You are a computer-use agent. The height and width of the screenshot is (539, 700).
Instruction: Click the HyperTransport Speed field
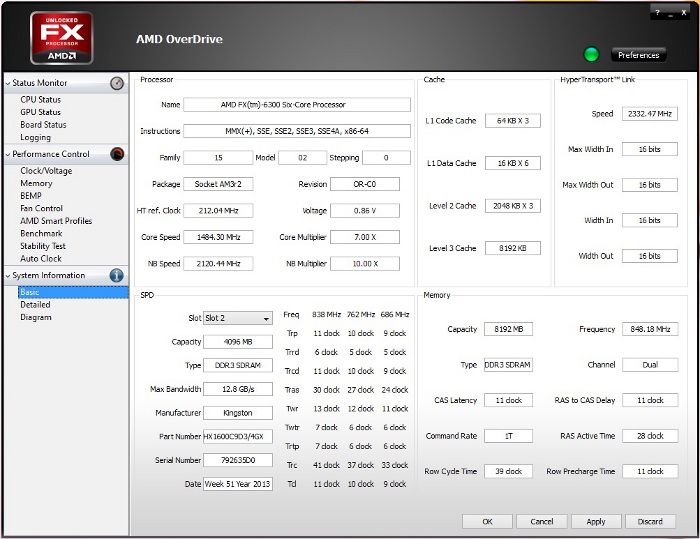[650, 113]
